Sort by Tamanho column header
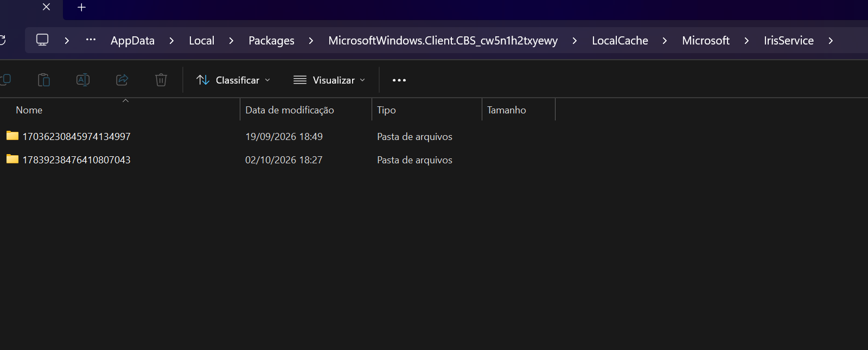The image size is (868, 350). tap(519, 110)
